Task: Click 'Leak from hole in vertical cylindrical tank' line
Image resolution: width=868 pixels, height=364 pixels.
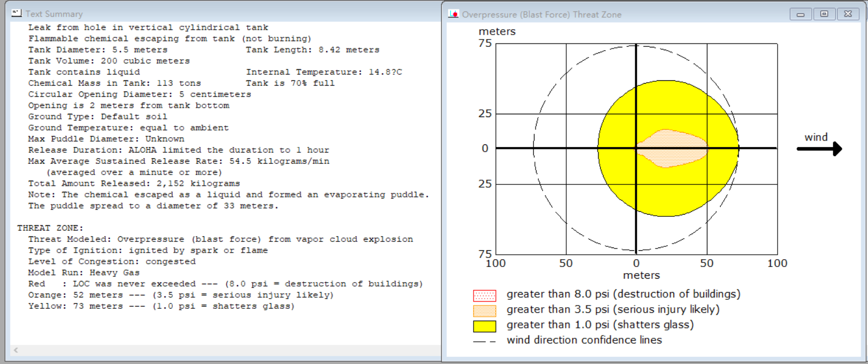Action: coord(148,27)
